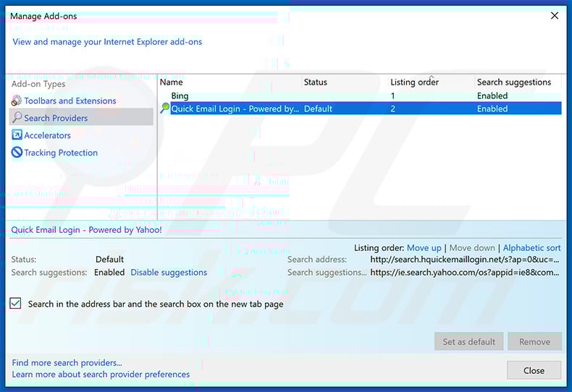Select Quick Email Login - Powered by... row
Image resolution: width=572 pixels, height=392 pixels.
tap(361, 108)
